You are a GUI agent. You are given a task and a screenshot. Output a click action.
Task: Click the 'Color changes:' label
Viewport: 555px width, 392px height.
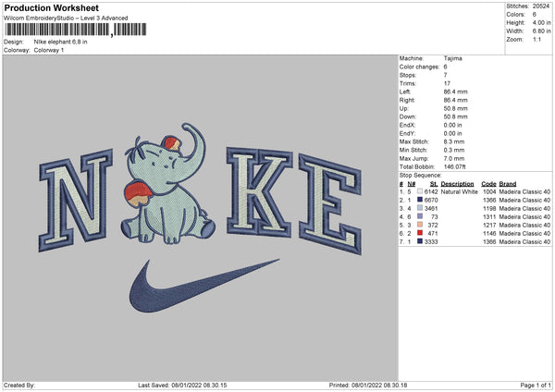(x=419, y=67)
